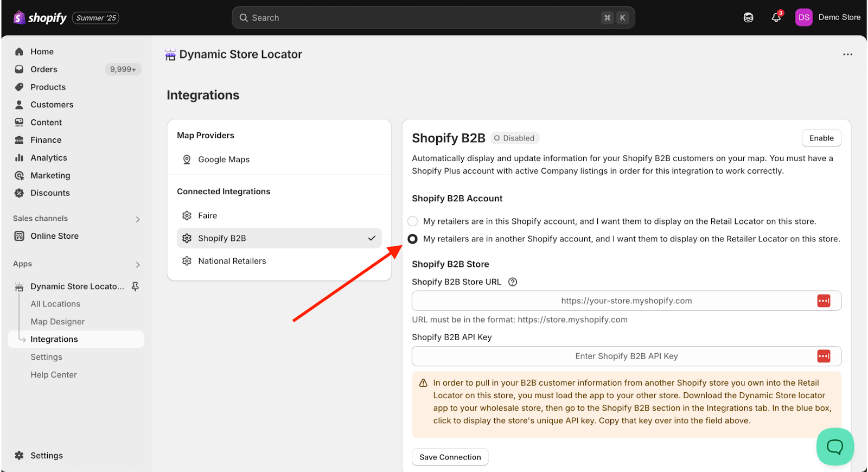Click the Orders inbox icon
868x472 pixels.
[19, 69]
